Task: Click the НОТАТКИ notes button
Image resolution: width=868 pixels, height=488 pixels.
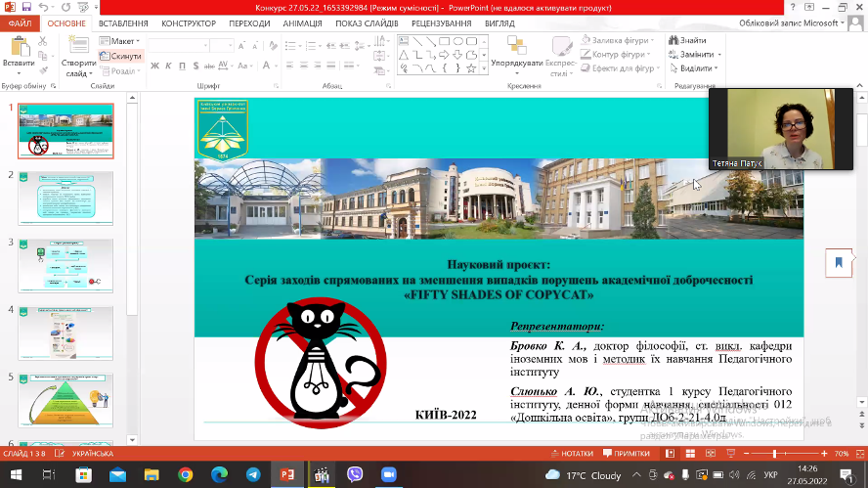Action: pos(573,453)
